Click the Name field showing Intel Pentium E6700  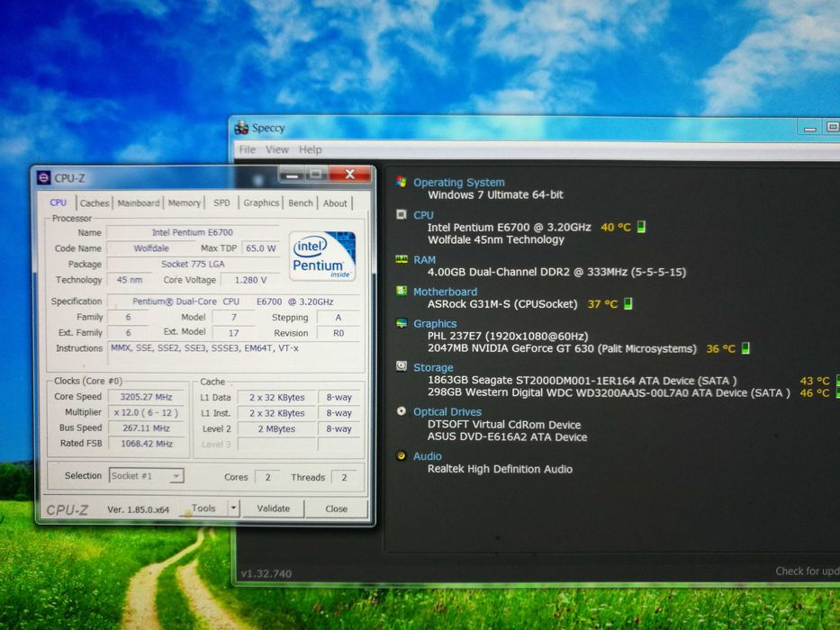[193, 232]
